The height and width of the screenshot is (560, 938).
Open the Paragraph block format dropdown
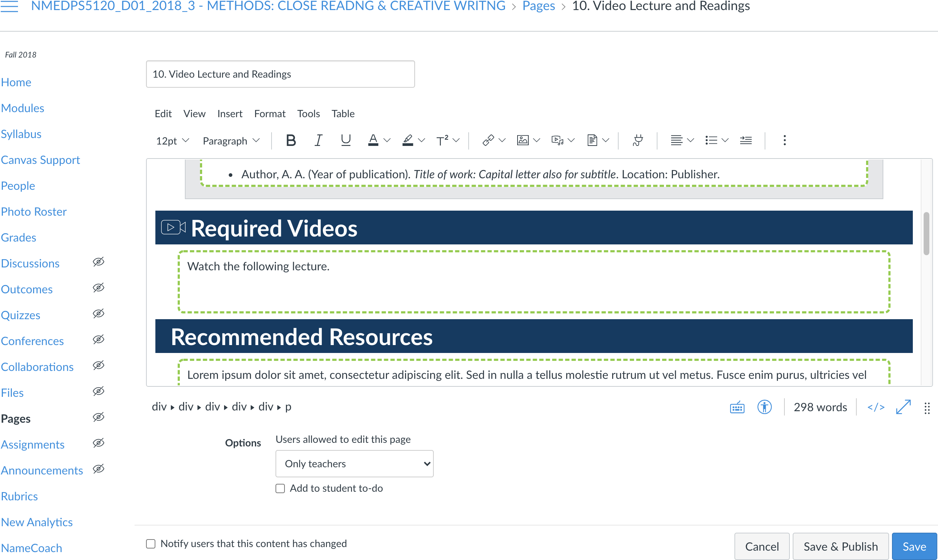coord(231,141)
